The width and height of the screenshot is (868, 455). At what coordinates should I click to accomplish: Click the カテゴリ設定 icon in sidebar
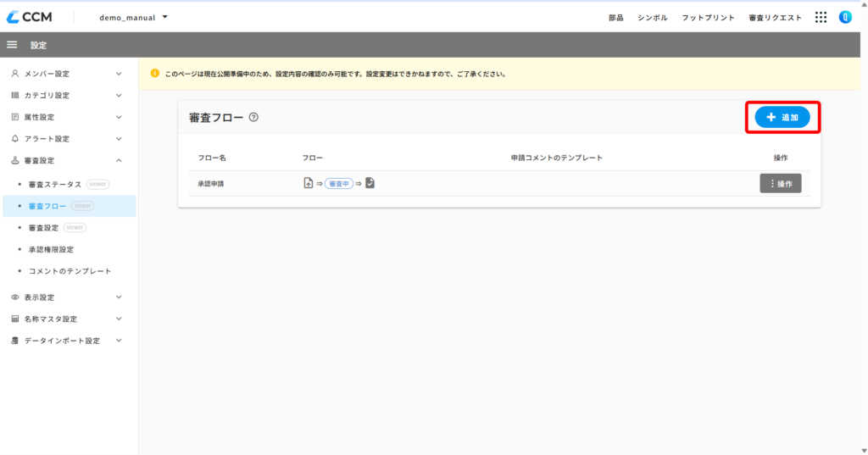tap(15, 95)
